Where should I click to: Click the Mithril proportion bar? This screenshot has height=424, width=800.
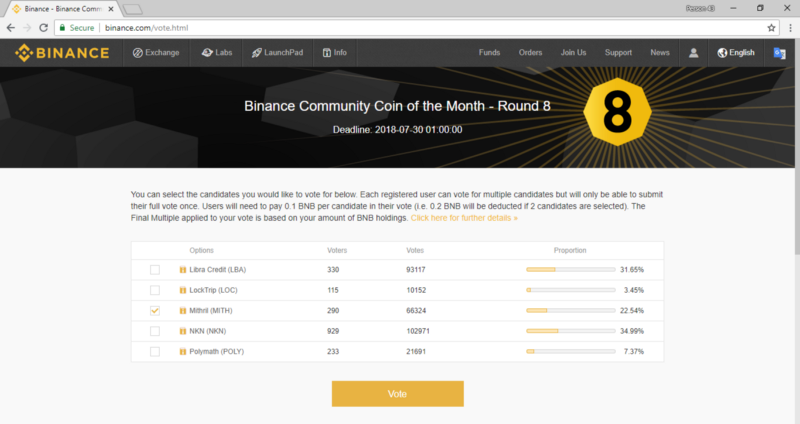[570, 310]
